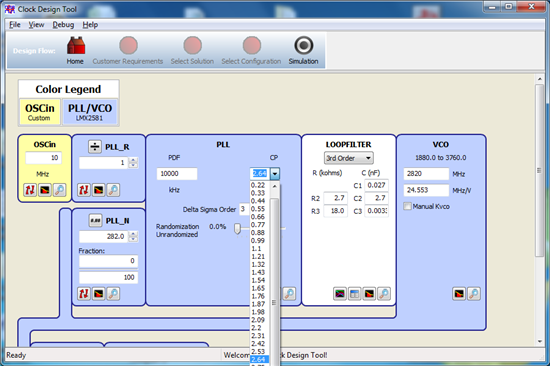Open OSCin phase noise plot icon
This screenshot has height=366, width=550.
[x=45, y=190]
